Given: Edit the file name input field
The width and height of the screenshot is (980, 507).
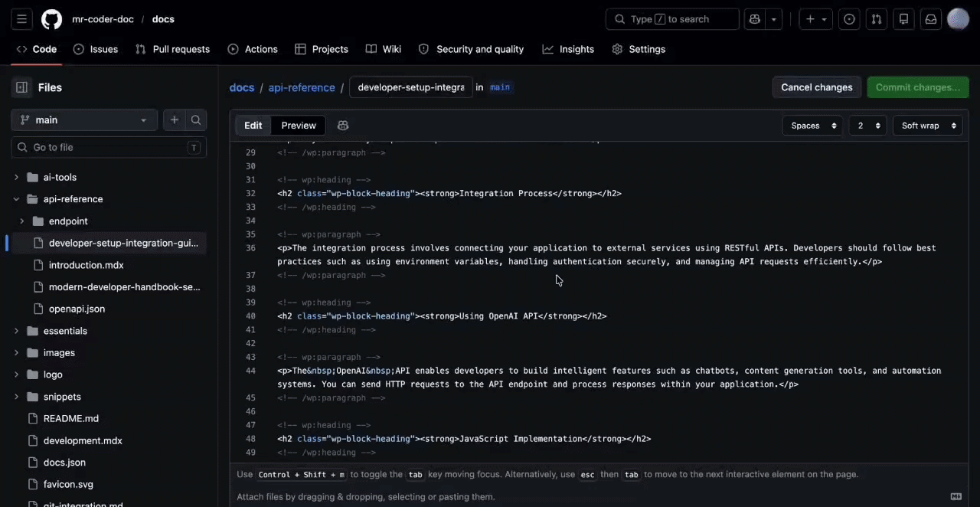Looking at the screenshot, I should pyautogui.click(x=411, y=87).
